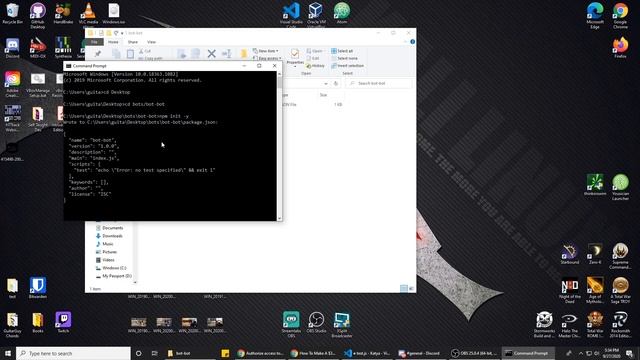Viewport: 640px width, 360px height.
Task: Open the Night of the Dead shortcut
Action: (570, 290)
